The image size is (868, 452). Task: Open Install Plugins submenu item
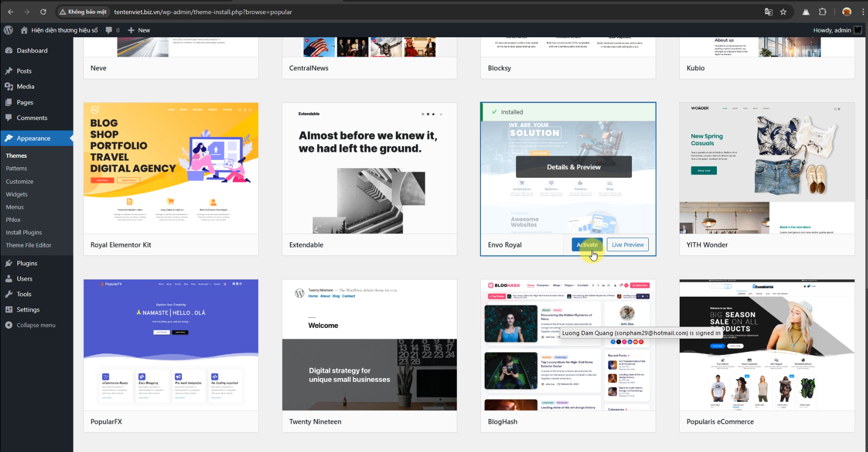[24, 232]
